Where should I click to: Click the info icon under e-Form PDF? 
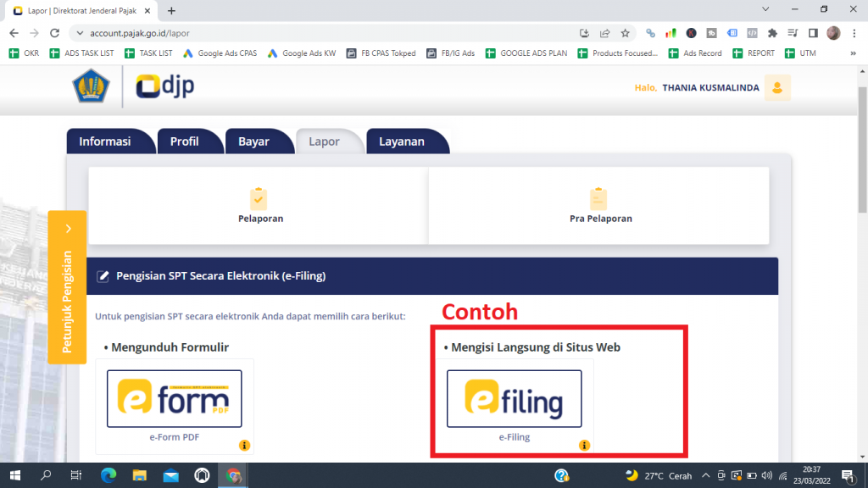244,446
